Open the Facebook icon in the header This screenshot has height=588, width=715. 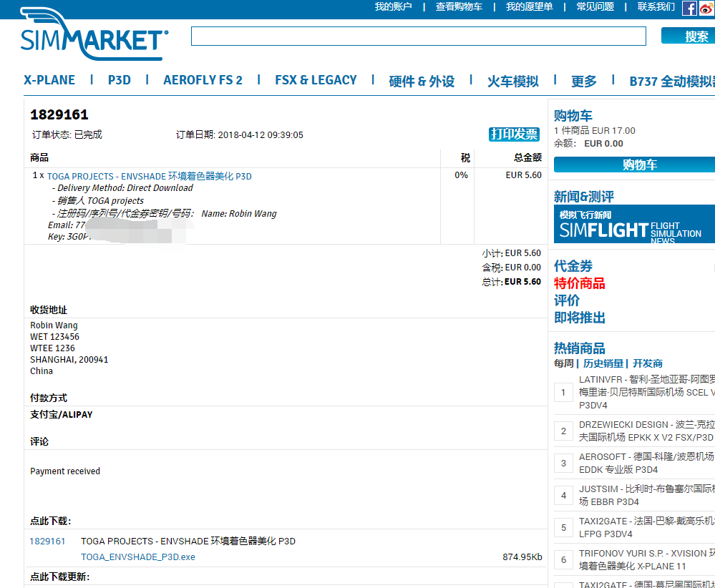(689, 8)
